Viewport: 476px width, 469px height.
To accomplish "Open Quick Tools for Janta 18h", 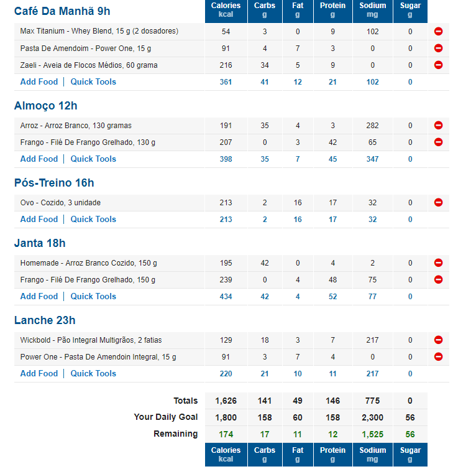I will pyautogui.click(x=93, y=296).
